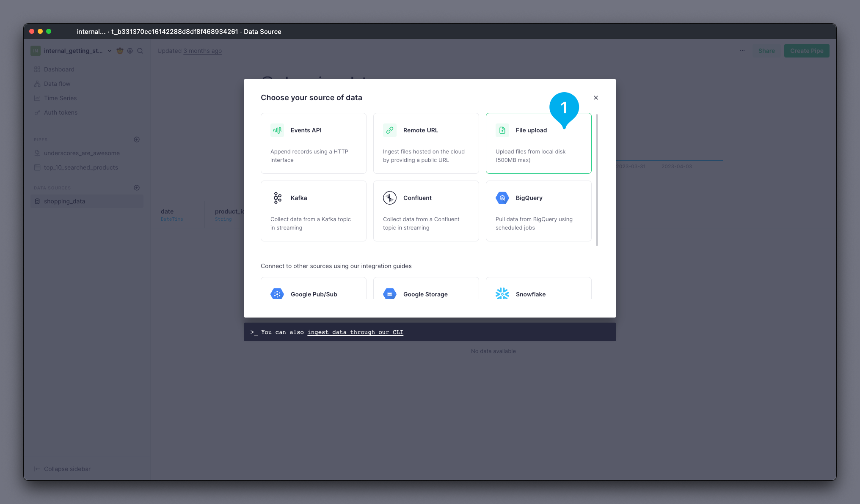Click the Confluent logo icon

(x=390, y=198)
